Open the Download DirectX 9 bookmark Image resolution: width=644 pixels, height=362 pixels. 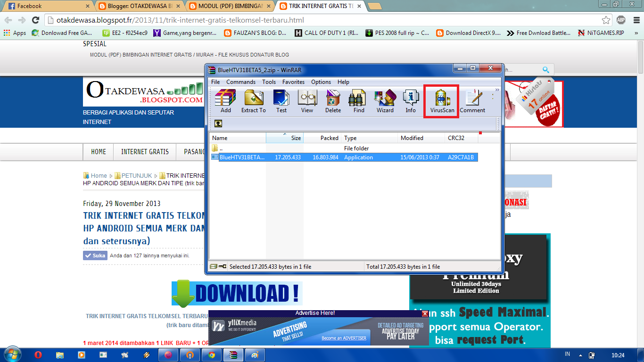tap(469, 33)
